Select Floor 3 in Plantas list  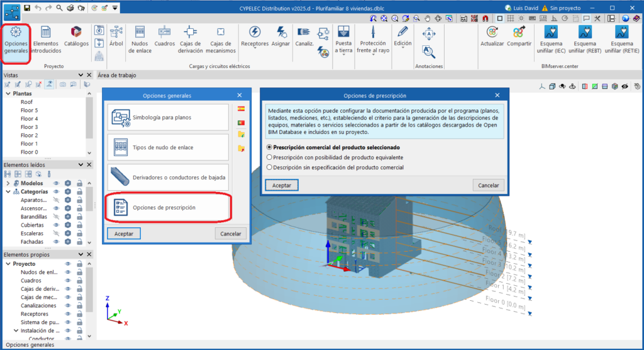[29, 127]
